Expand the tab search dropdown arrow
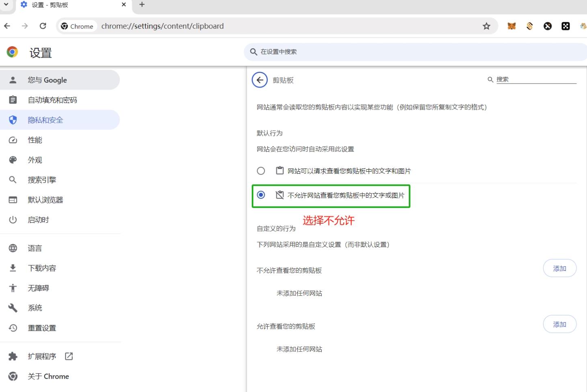The width and height of the screenshot is (587, 392). (6, 4)
